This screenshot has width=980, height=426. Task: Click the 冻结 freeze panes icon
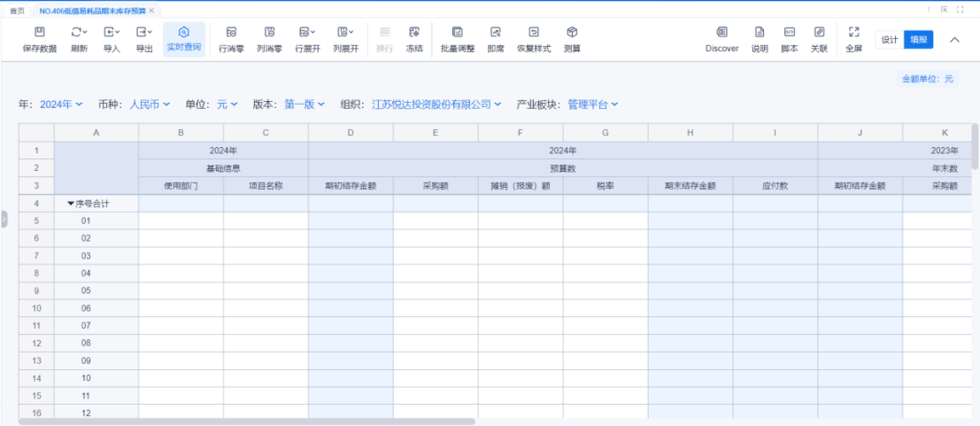pos(414,33)
